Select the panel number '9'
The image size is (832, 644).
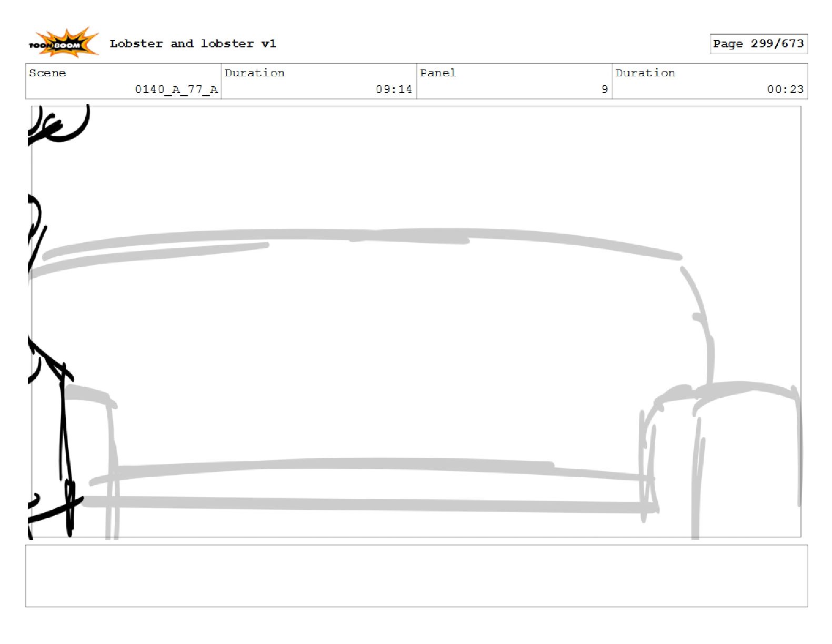click(x=605, y=89)
